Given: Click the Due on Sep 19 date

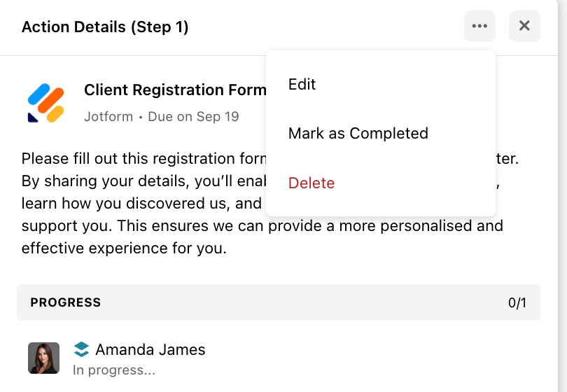Looking at the screenshot, I should click(193, 116).
